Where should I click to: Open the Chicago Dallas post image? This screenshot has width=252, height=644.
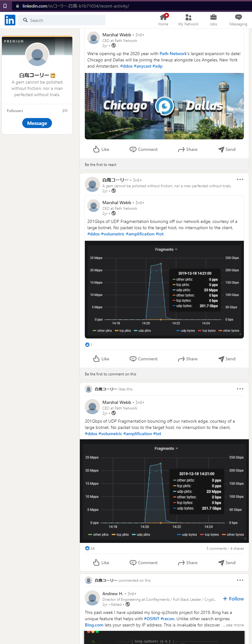(x=164, y=106)
